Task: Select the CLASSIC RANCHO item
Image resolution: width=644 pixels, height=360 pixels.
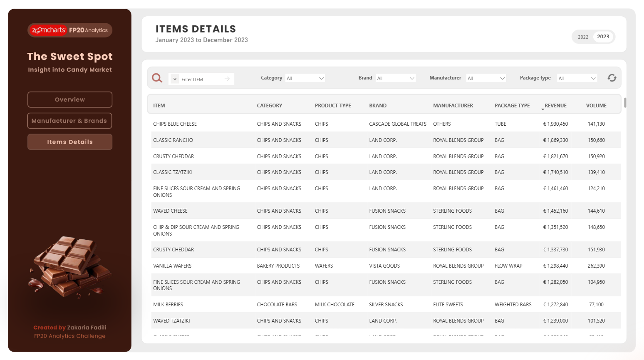Action: [173, 140]
